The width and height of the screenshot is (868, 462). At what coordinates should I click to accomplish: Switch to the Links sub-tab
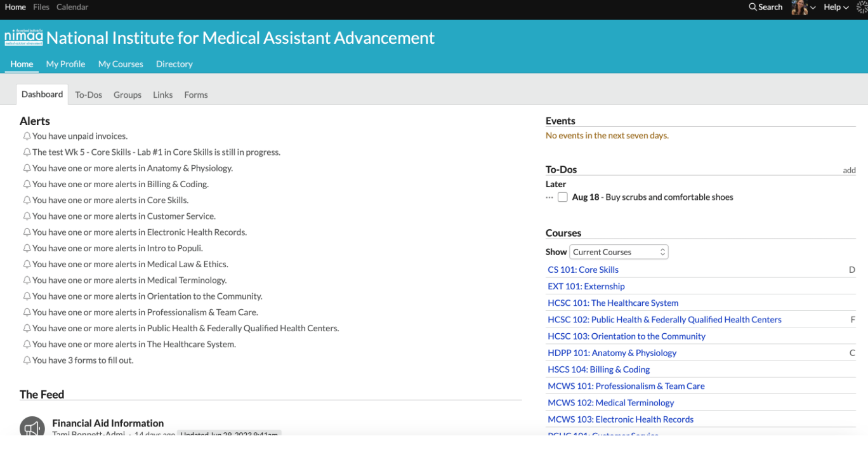[162, 95]
